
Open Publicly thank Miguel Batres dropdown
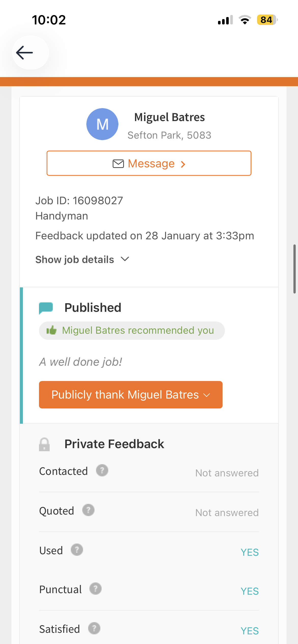pyautogui.click(x=131, y=395)
